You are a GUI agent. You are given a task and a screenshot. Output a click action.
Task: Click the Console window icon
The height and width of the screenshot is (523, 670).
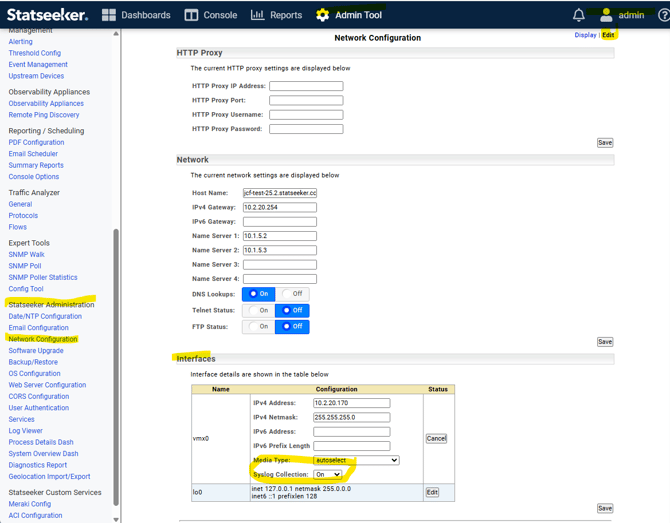[191, 15]
